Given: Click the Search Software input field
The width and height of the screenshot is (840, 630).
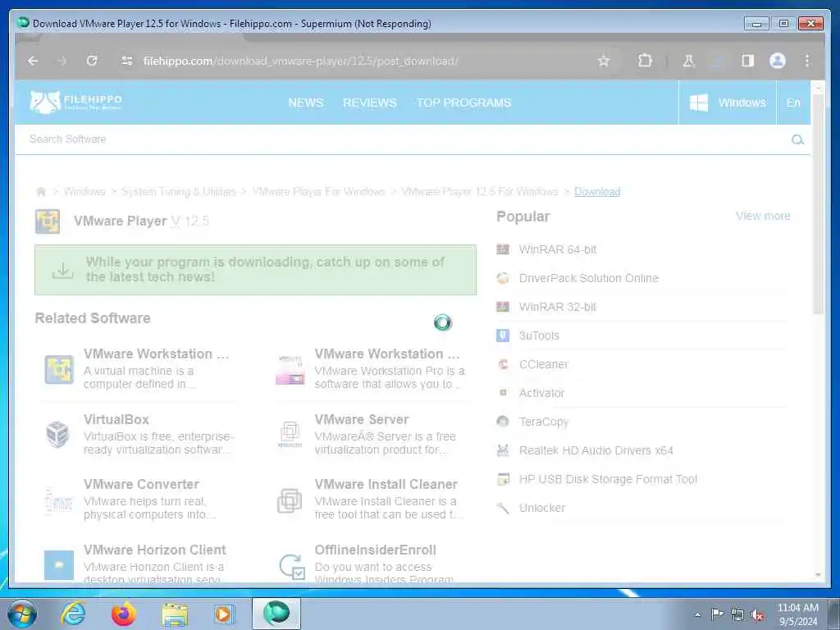Looking at the screenshot, I should pyautogui.click(x=407, y=139).
